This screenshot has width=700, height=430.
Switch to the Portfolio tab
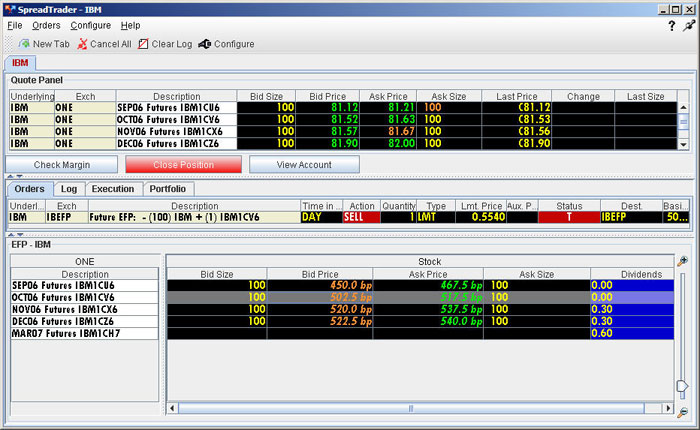point(168,189)
